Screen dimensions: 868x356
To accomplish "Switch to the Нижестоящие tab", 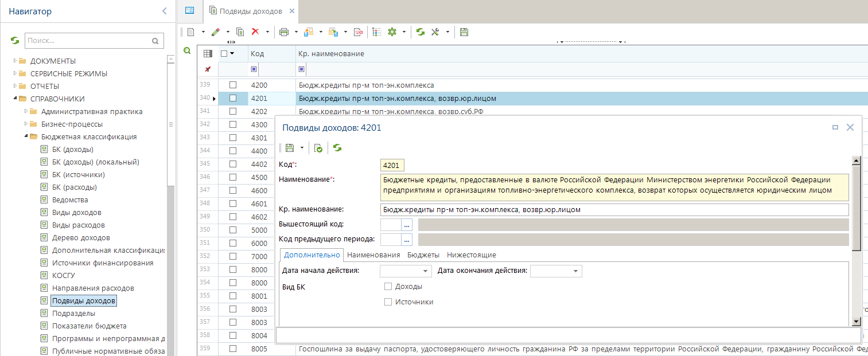I will (x=472, y=255).
